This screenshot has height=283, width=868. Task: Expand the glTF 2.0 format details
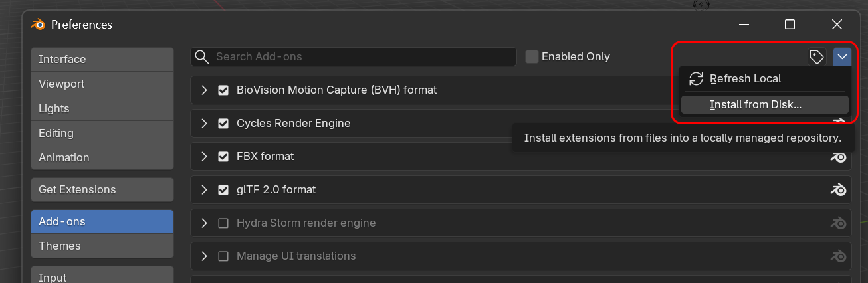205,190
